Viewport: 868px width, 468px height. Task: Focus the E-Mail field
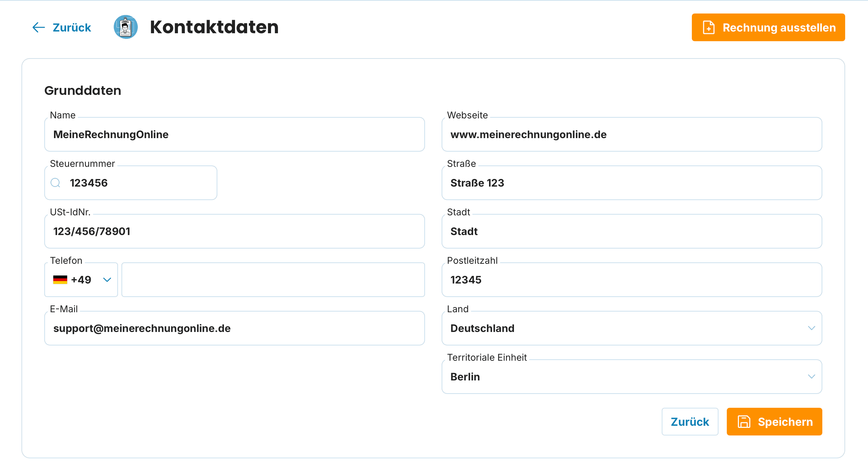(235, 328)
